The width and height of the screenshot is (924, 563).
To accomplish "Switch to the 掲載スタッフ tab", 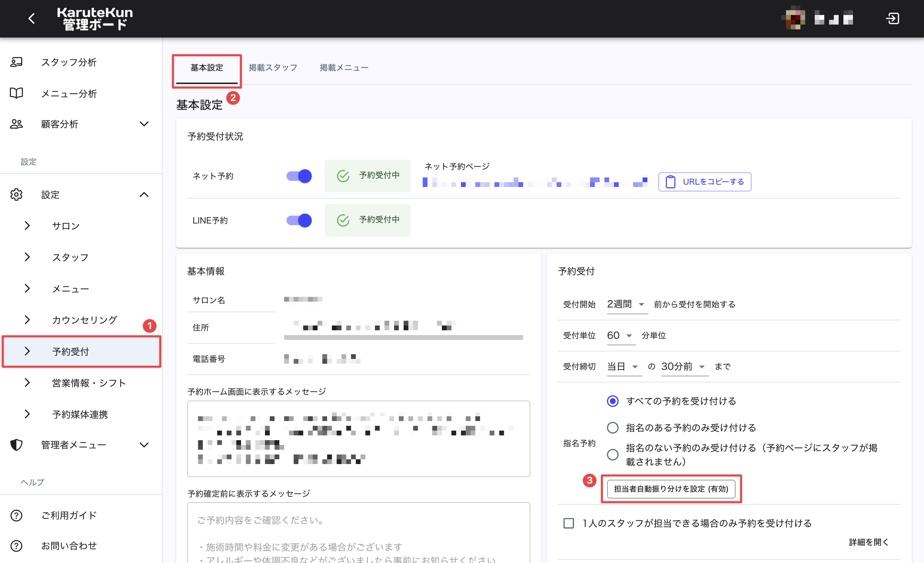I will (x=273, y=68).
